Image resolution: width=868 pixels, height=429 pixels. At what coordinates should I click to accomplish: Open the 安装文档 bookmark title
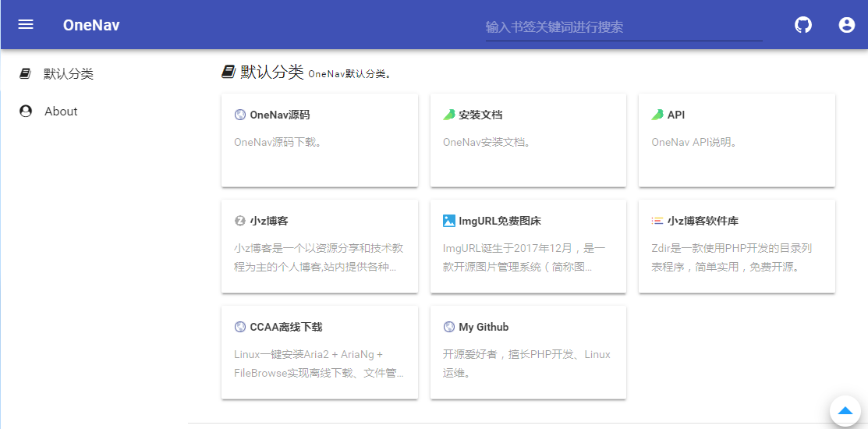[x=480, y=115]
